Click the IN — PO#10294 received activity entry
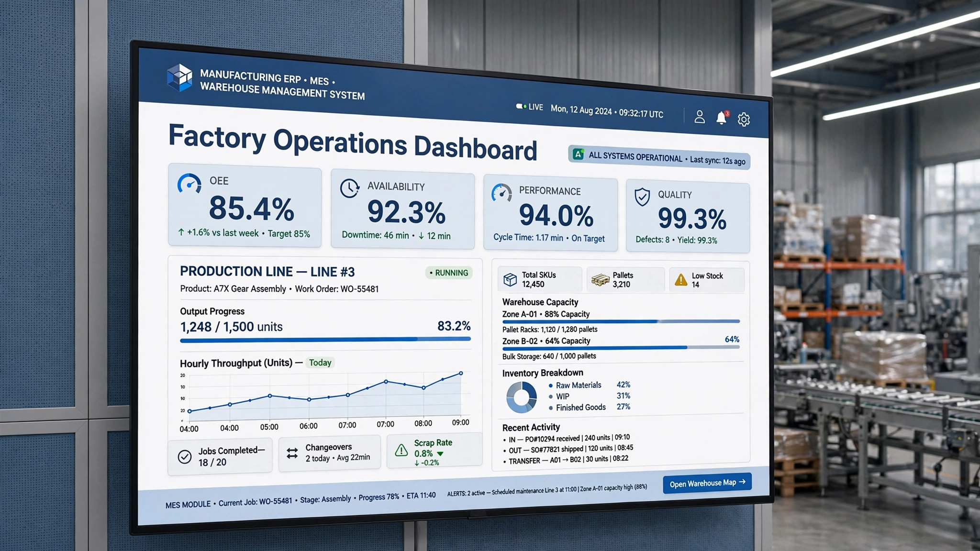The image size is (980, 551). 566,438
